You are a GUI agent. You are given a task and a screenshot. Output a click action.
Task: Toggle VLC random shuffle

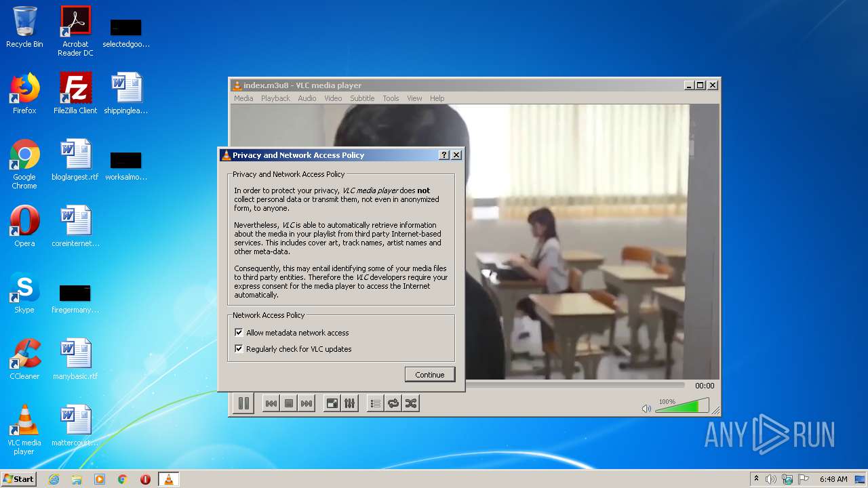coord(410,403)
